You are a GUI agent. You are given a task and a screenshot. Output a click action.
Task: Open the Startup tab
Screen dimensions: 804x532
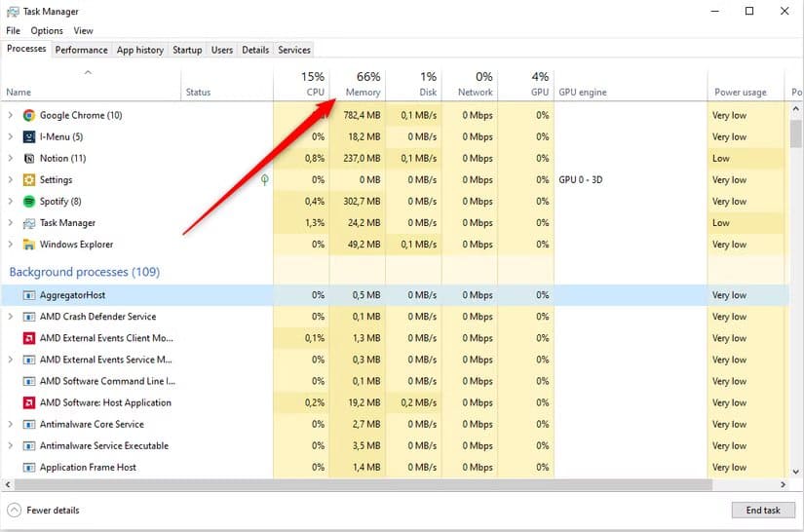(187, 50)
